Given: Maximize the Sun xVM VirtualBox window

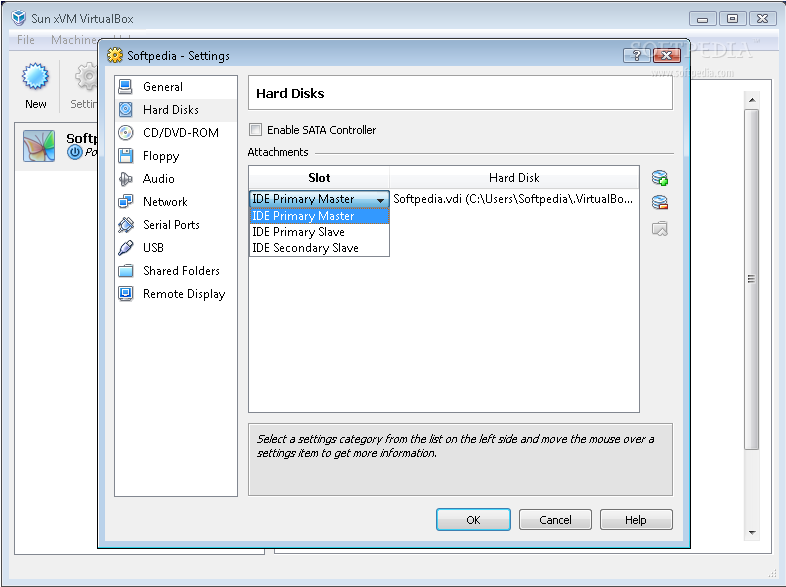Looking at the screenshot, I should (x=732, y=19).
